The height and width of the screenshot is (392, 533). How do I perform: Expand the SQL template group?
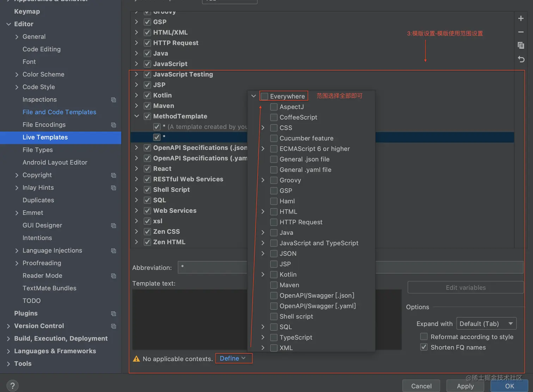(x=136, y=200)
